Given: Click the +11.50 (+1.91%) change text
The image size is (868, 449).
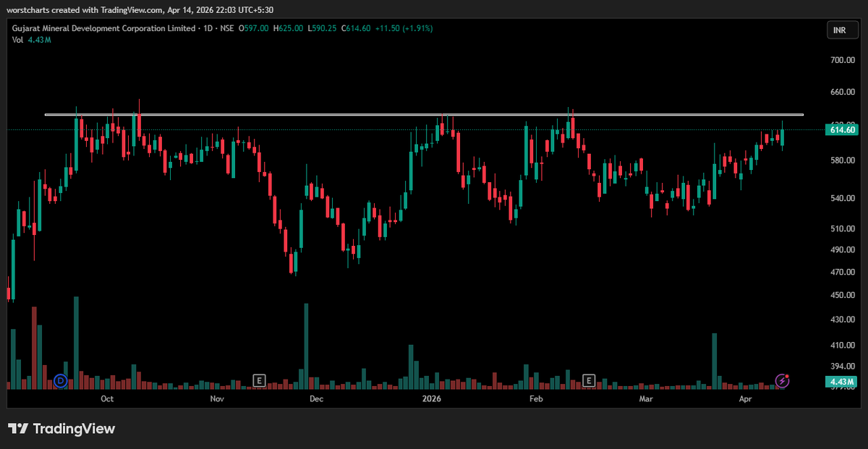Looking at the screenshot, I should click(405, 28).
